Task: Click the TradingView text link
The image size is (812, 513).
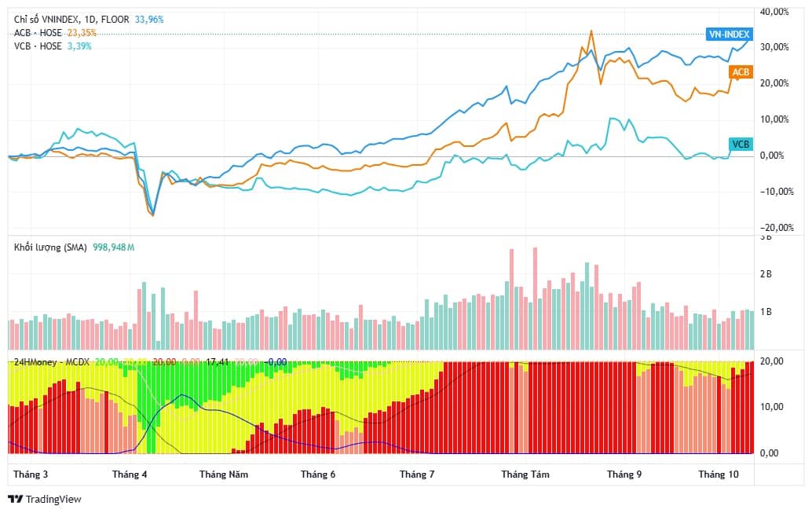Action: (53, 499)
